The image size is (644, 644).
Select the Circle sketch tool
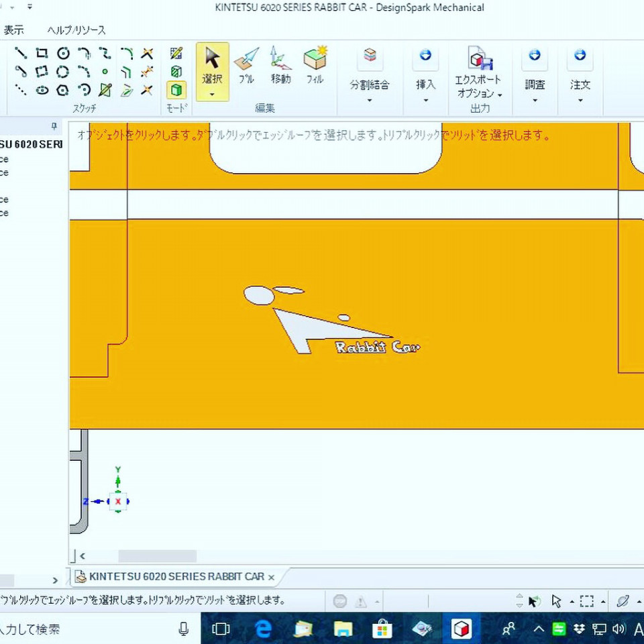[63, 53]
